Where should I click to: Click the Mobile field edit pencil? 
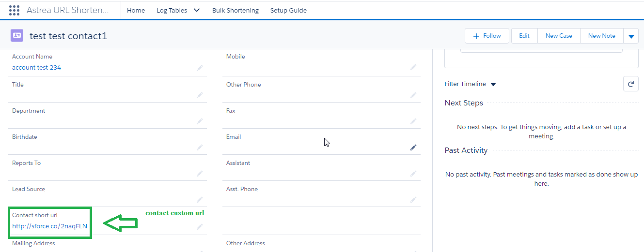tap(413, 68)
